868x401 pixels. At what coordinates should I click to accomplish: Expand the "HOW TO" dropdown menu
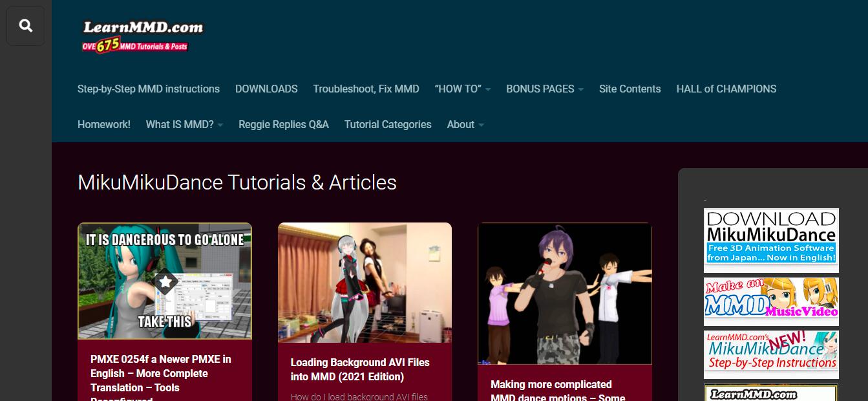[x=463, y=89]
